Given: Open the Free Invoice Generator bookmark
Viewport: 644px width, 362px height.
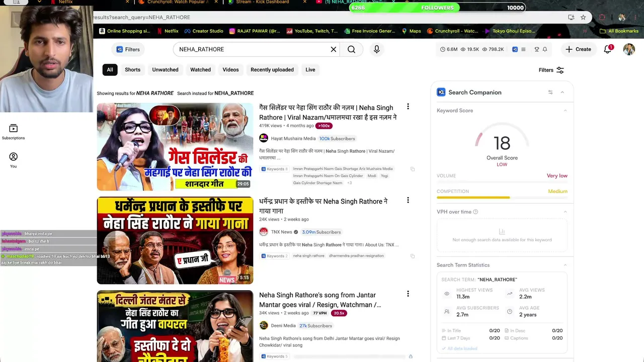Looking at the screenshot, I should [x=370, y=31].
